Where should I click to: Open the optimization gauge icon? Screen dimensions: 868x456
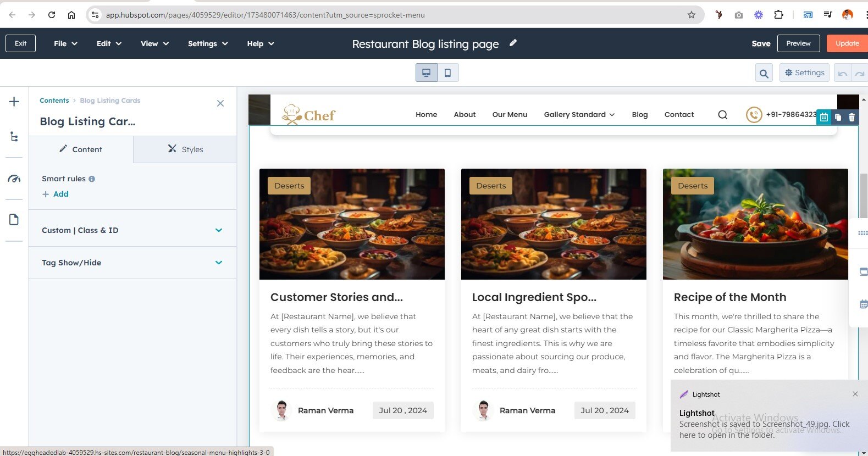point(14,179)
